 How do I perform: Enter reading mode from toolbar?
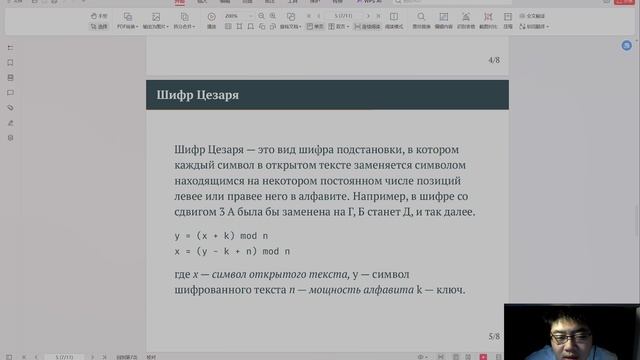(x=394, y=21)
